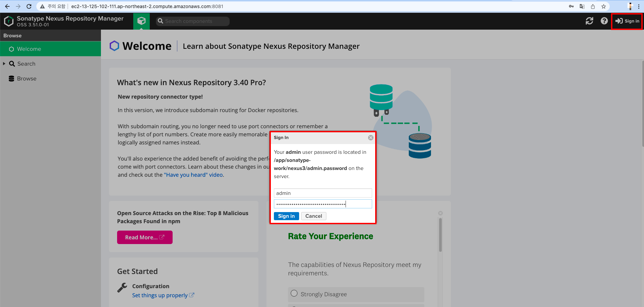Click the username field containing admin
The height and width of the screenshot is (307, 644).
tap(323, 193)
